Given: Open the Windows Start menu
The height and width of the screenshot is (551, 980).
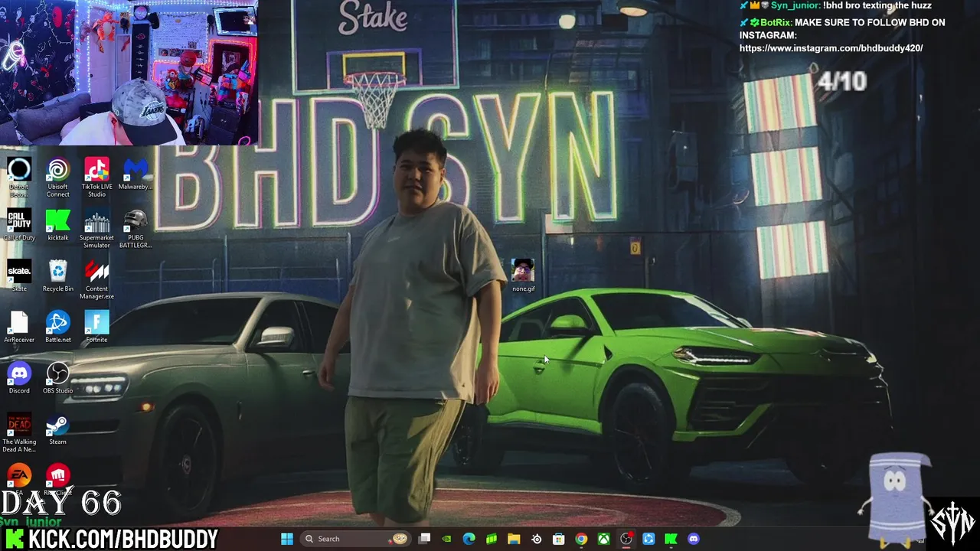Looking at the screenshot, I should click(x=287, y=539).
